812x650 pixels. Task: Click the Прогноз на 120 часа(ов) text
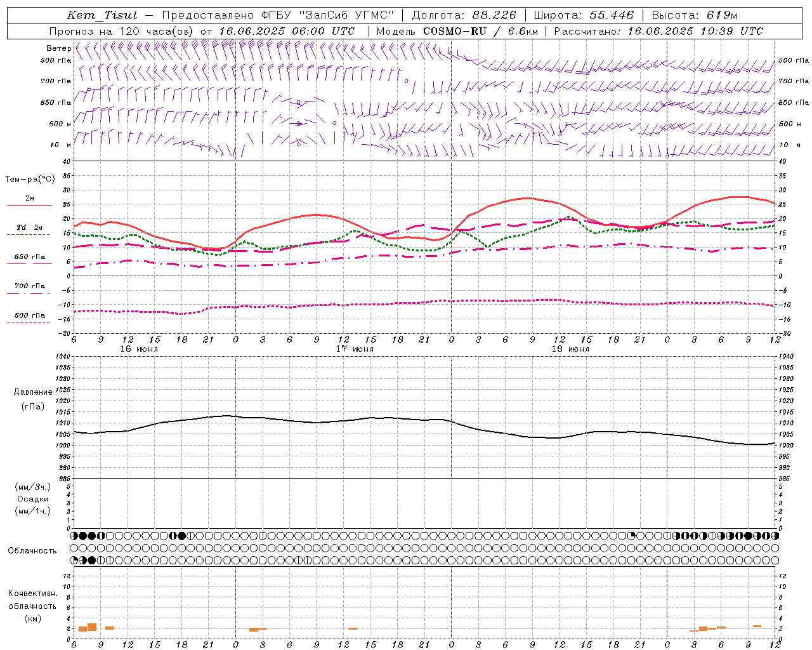coord(122,31)
